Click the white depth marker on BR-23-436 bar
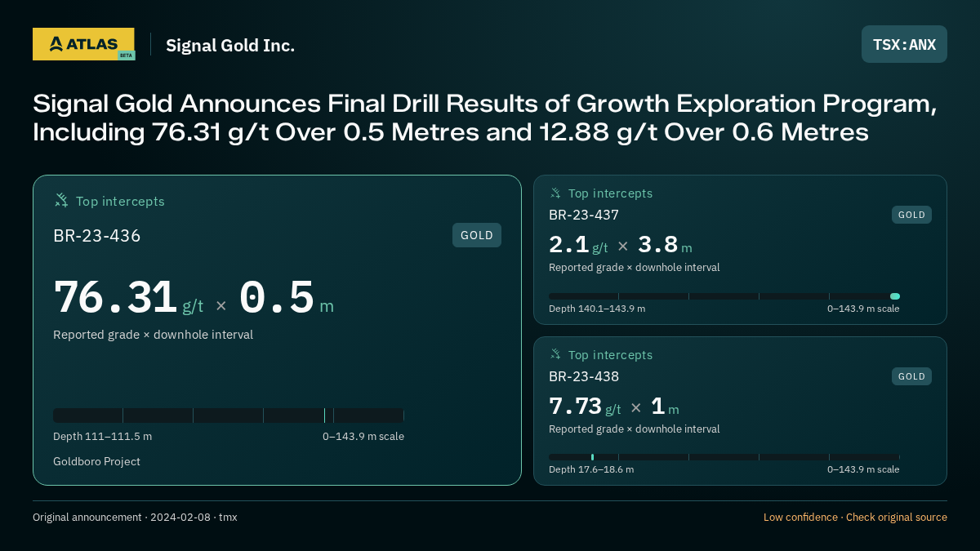Viewport: 980px width, 551px height. click(325, 415)
